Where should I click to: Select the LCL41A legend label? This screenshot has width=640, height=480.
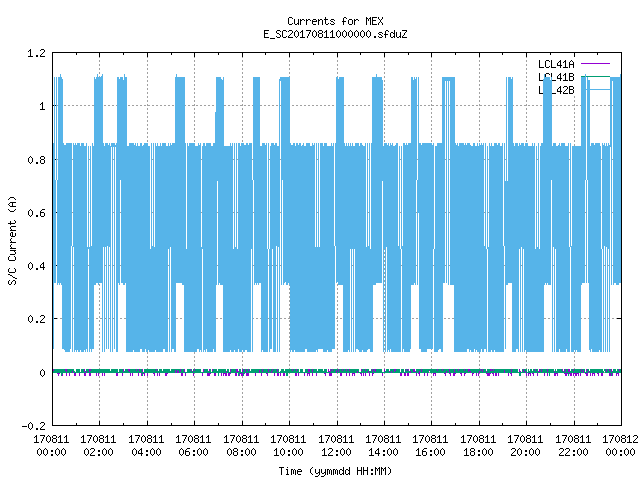click(556, 64)
